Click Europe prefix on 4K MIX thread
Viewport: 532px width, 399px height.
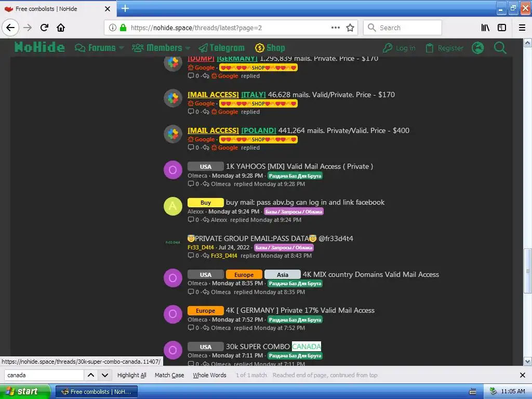pyautogui.click(x=244, y=274)
